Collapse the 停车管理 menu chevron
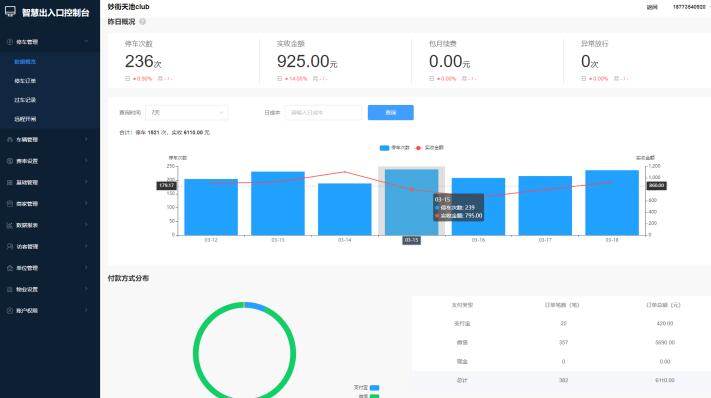 click(x=86, y=42)
